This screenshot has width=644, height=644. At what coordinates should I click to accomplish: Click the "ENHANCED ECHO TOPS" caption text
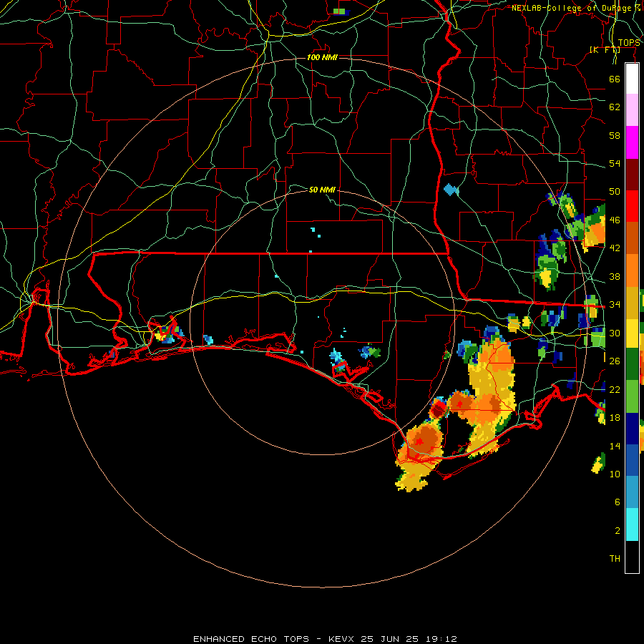click(x=251, y=639)
